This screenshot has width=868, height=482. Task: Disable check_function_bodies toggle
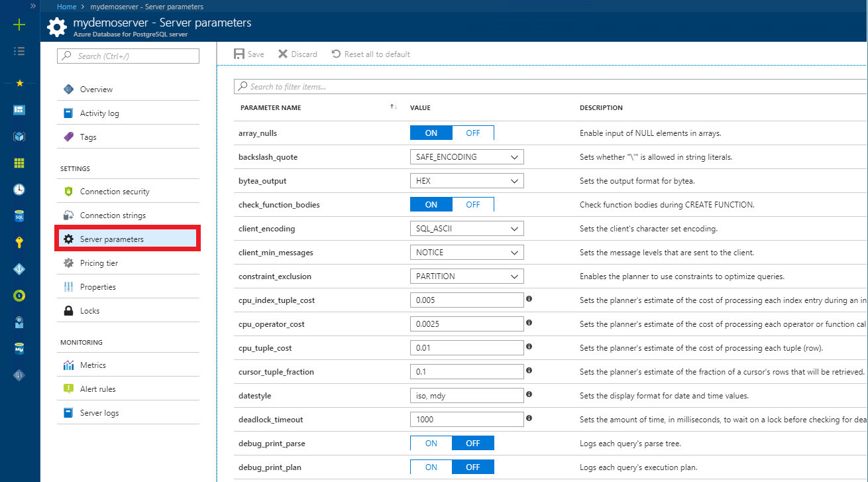(x=472, y=204)
